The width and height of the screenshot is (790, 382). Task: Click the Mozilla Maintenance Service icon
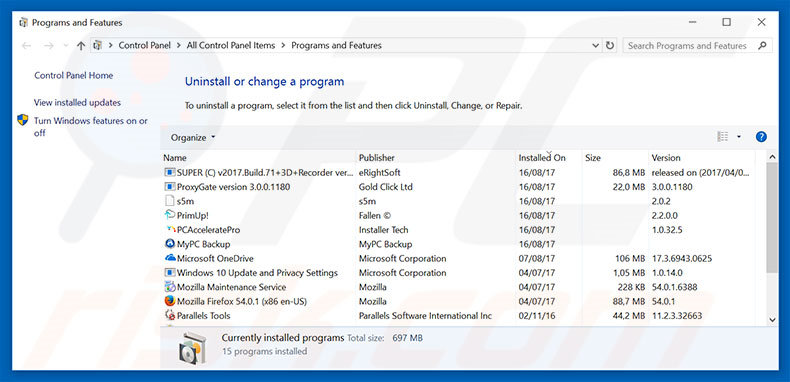click(x=170, y=287)
